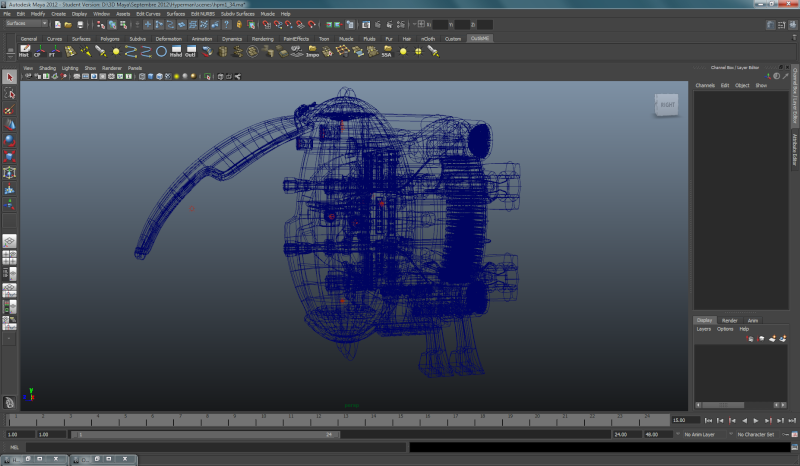Create NURBS circle from shelf
The width and height of the screenshot is (800, 466).
click(161, 51)
